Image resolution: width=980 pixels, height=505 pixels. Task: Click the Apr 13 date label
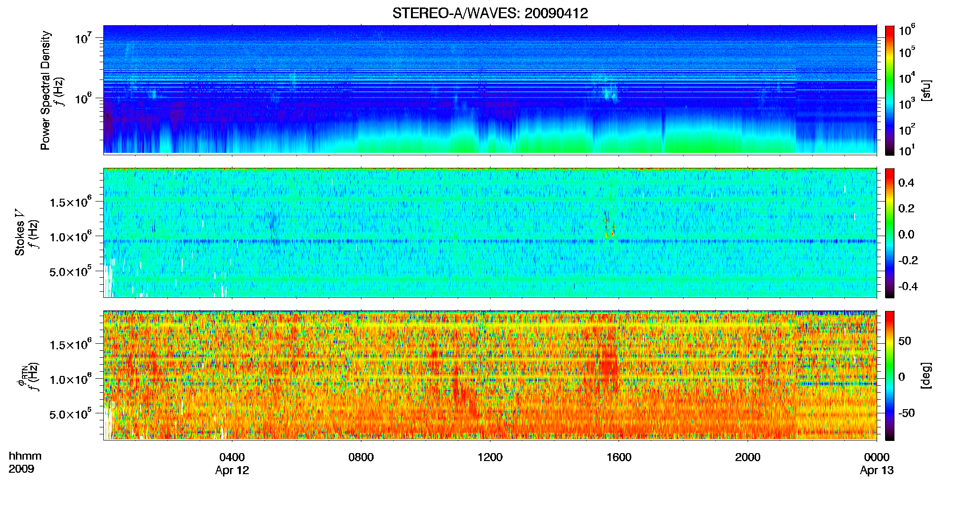(877, 470)
